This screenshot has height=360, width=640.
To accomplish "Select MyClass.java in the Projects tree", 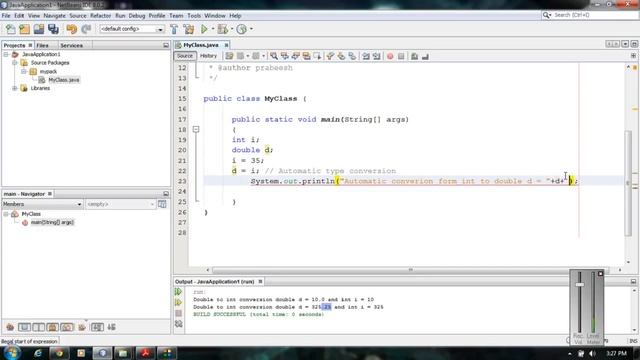I will click(64, 80).
